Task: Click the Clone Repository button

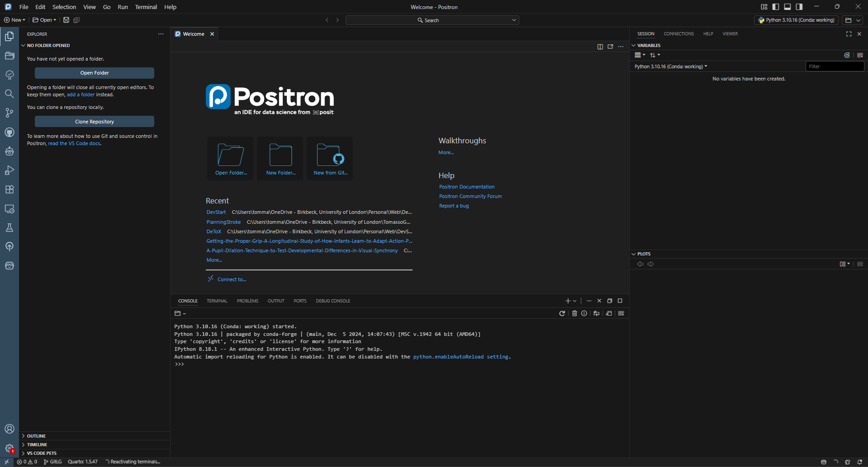Action: click(95, 122)
